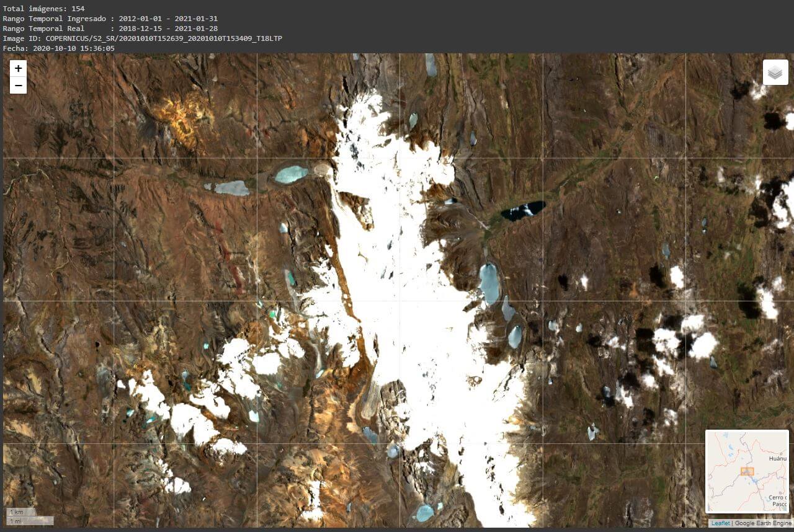Viewport: 794px width, 532px height.
Task: Click the turquoise lake left of glacier
Action: pos(291,174)
